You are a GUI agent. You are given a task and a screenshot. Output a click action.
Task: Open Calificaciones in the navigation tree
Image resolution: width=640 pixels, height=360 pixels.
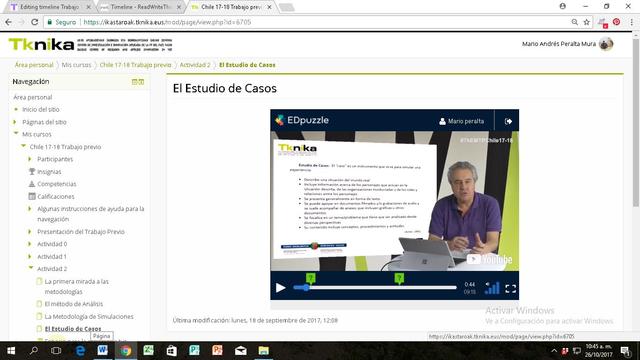(56, 197)
